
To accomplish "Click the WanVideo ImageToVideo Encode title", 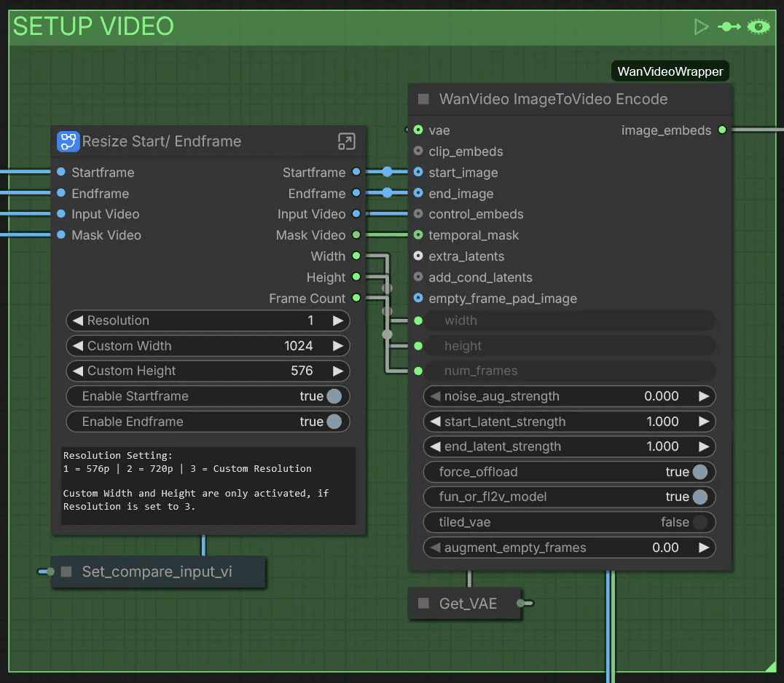I will tap(553, 99).
